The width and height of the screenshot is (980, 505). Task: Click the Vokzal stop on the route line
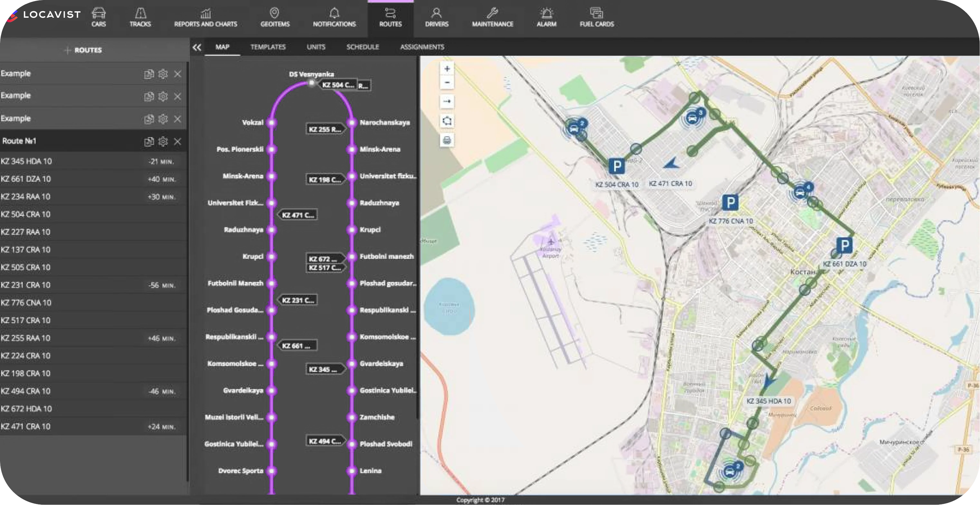tap(272, 122)
